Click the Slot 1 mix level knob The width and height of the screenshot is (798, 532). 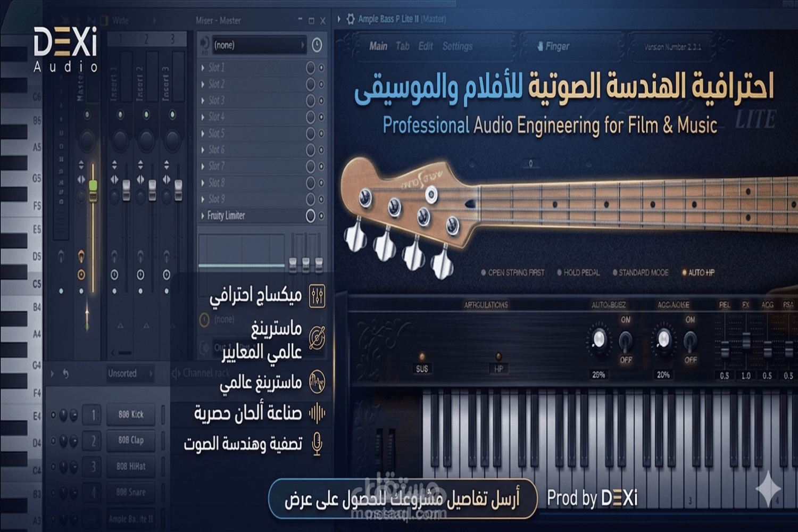(311, 68)
